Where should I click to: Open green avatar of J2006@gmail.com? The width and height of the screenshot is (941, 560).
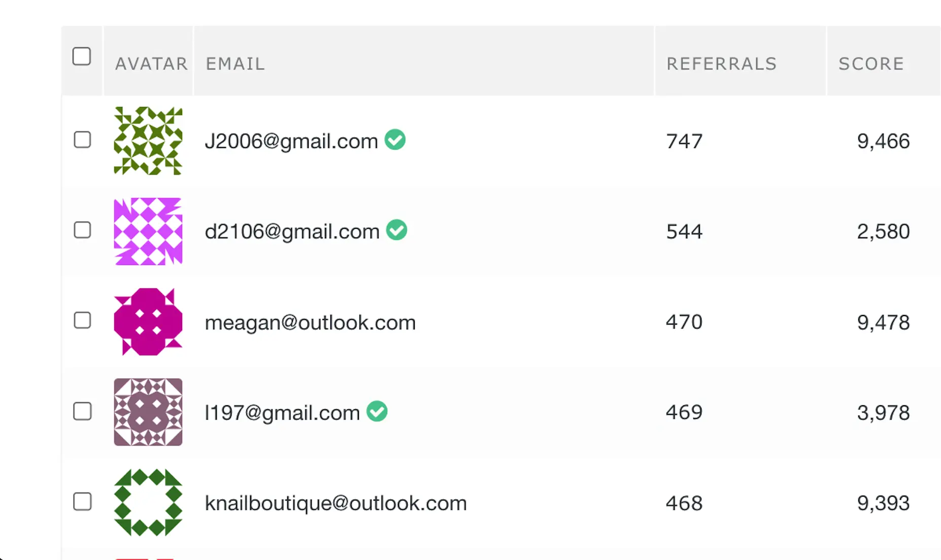148,141
